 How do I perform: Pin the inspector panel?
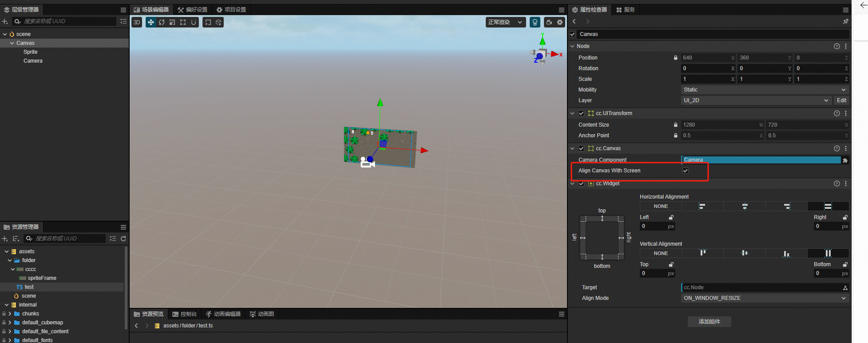[845, 21]
